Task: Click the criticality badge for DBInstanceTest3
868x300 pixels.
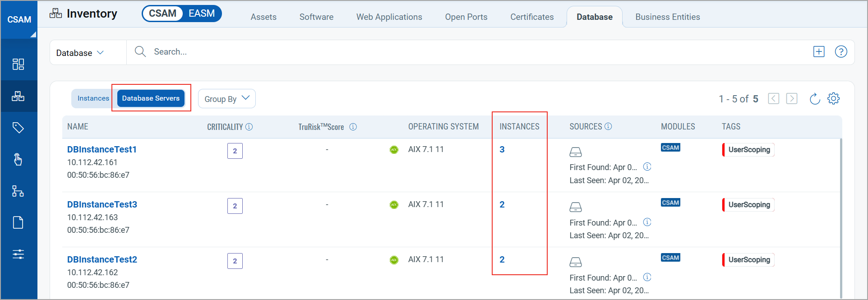Action: click(235, 206)
